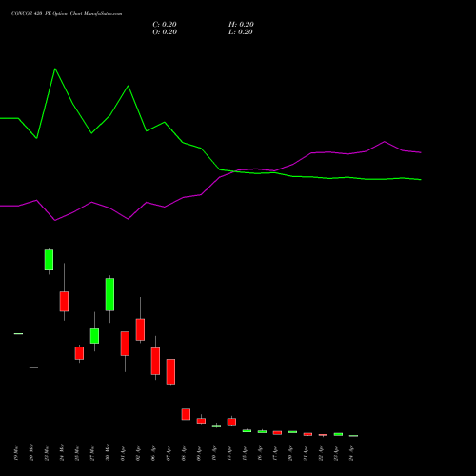Select the tall green candle for 30 Mar
Image resolution: width=476 pixels, height=476 pixels.
109,294
